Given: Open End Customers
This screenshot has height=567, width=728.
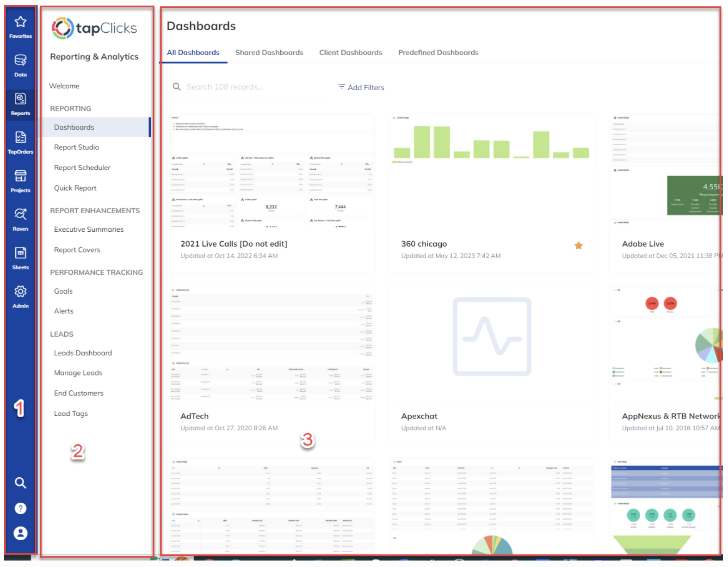Looking at the screenshot, I should 78,393.
